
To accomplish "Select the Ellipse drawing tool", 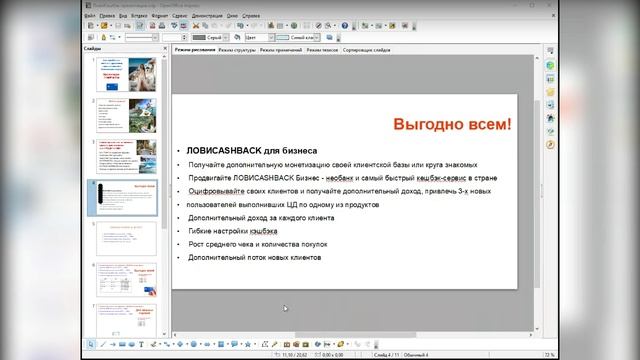I will (x=131, y=344).
